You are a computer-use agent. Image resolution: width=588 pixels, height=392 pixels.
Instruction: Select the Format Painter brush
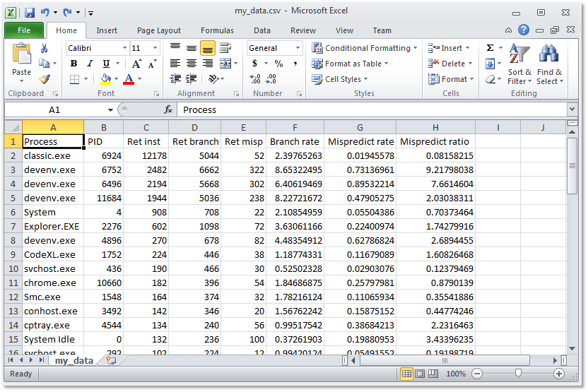click(x=45, y=78)
